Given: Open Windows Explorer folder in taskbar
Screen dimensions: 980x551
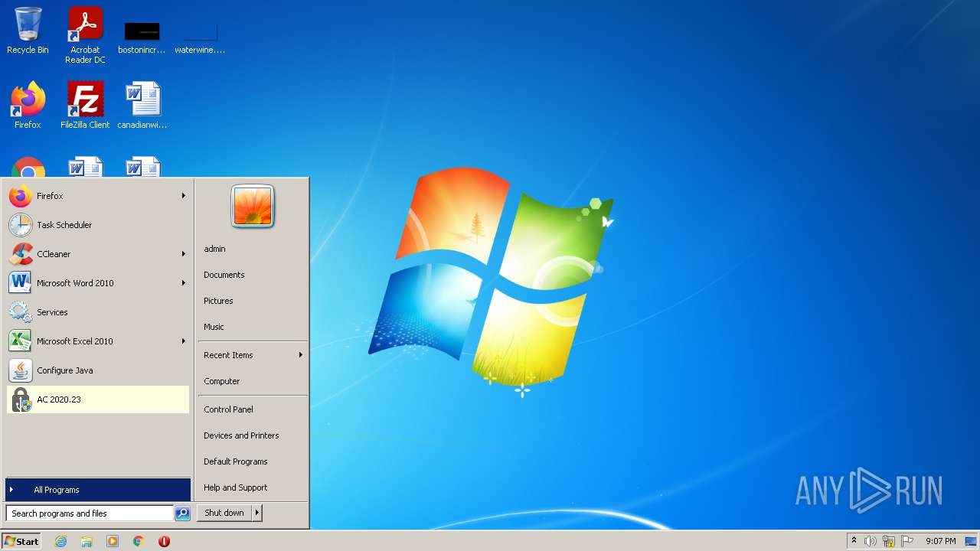Looking at the screenshot, I should [87, 541].
